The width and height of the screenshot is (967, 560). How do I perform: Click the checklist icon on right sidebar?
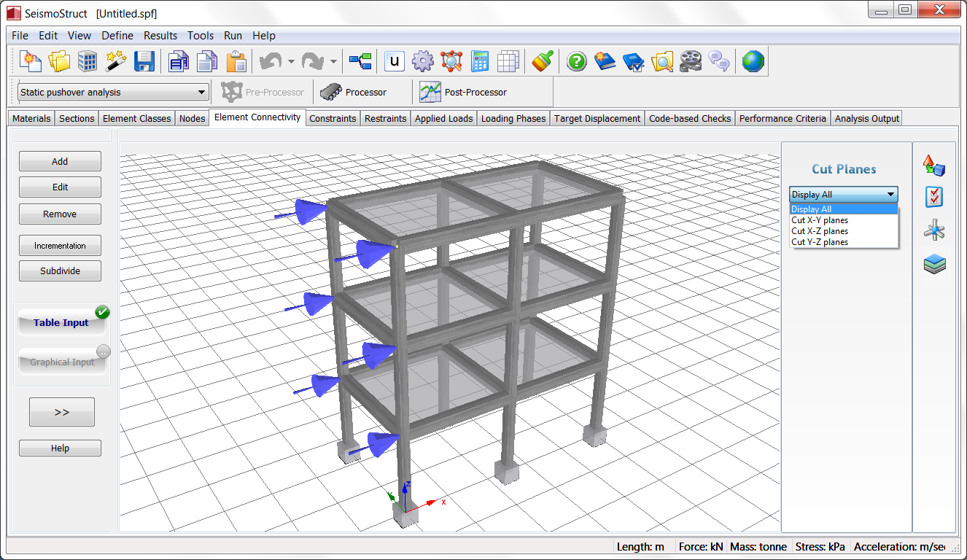pyautogui.click(x=934, y=197)
